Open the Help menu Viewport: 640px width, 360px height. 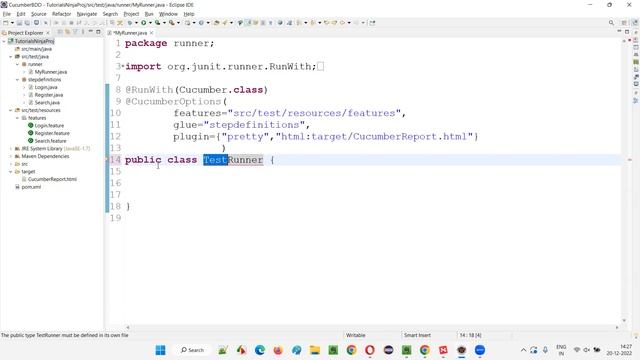(x=189, y=14)
